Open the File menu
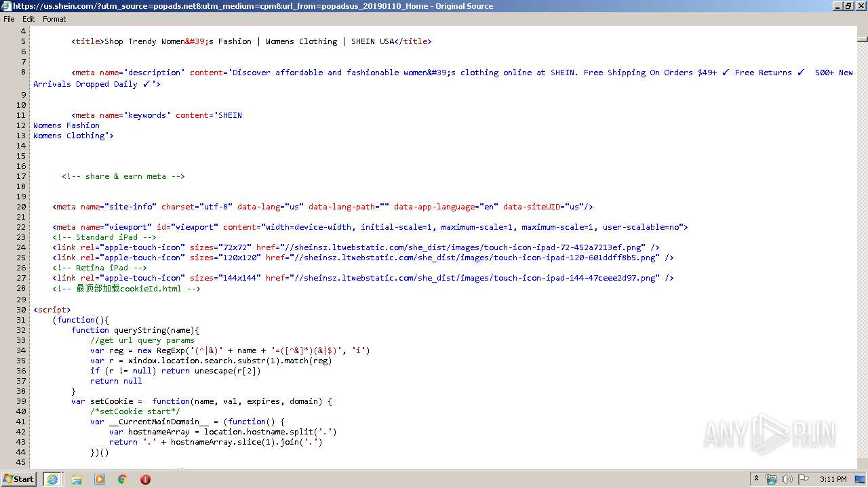 (x=9, y=19)
